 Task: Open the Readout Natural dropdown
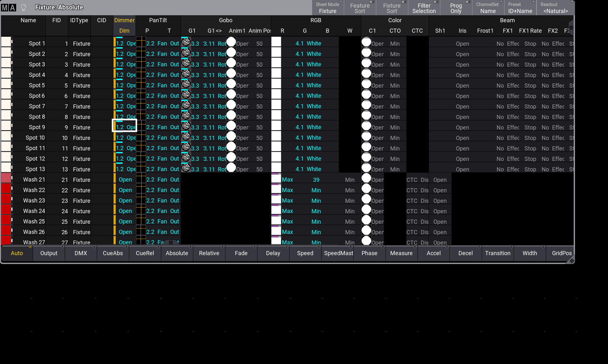coord(555,8)
